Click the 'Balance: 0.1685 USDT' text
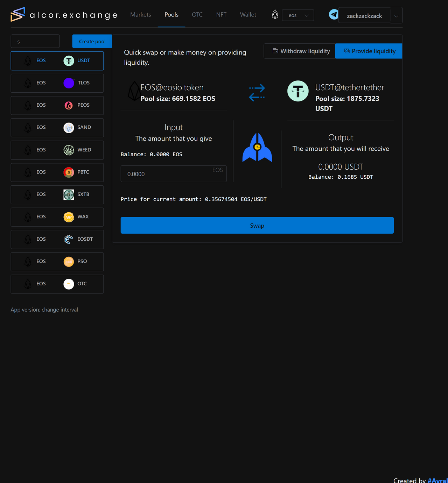The height and width of the screenshot is (483, 448). tap(341, 177)
